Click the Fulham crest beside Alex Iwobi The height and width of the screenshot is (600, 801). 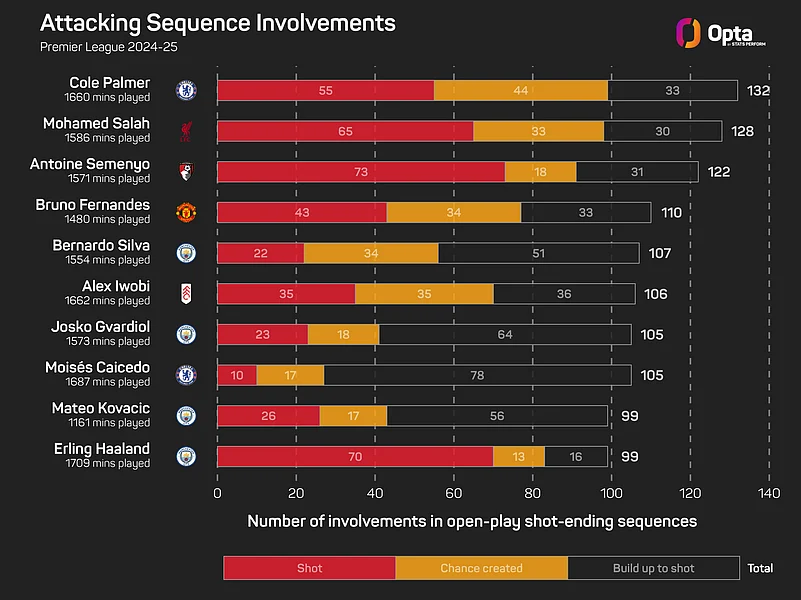click(x=186, y=294)
